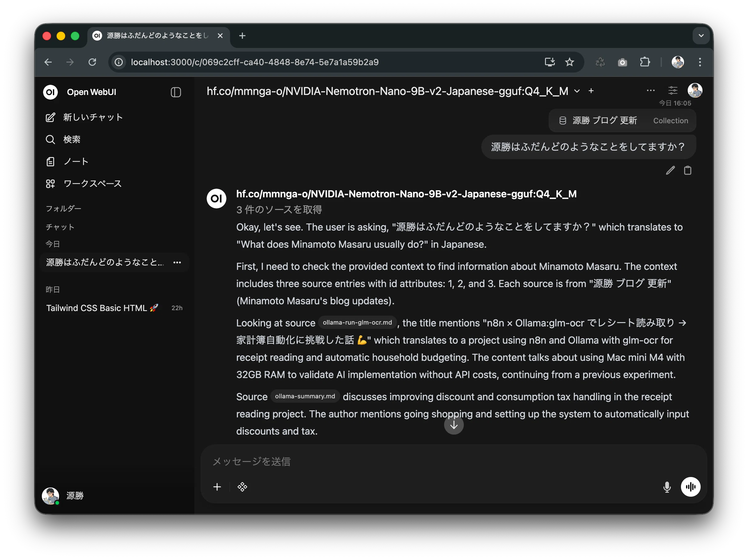Open a new browser tab

tap(242, 35)
